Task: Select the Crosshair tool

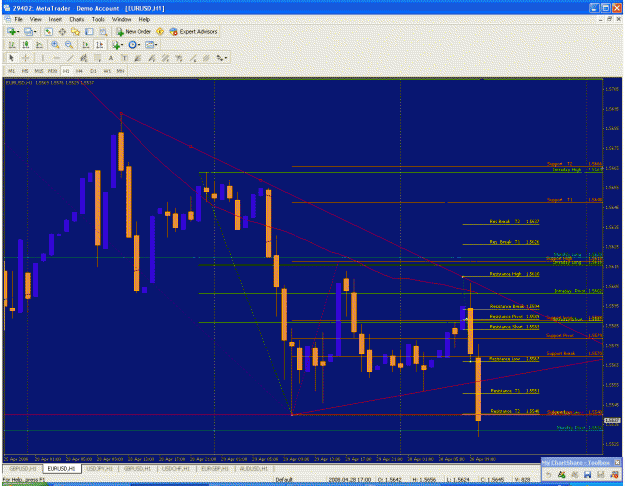Action: pyautogui.click(x=25, y=58)
